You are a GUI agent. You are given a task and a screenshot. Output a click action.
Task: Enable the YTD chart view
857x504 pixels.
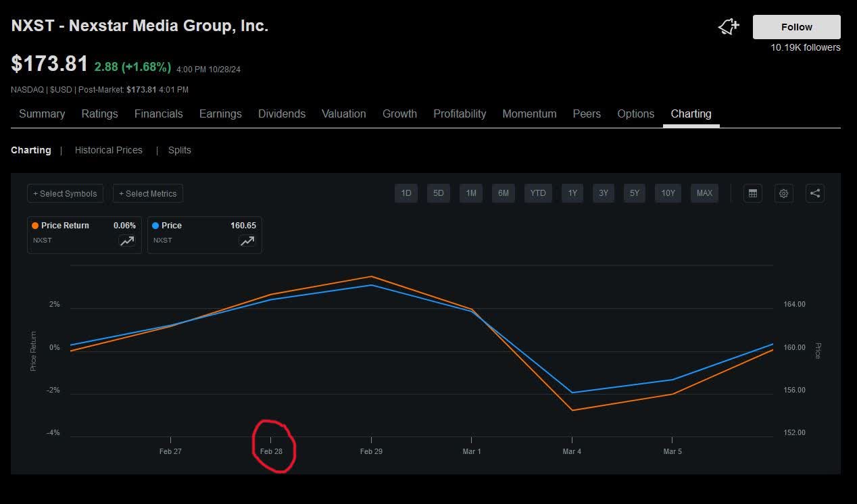click(x=538, y=193)
